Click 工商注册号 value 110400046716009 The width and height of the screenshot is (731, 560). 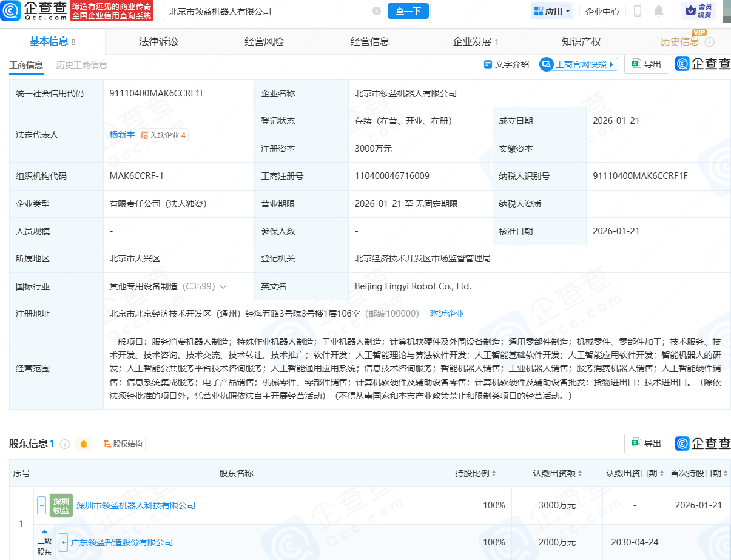[392, 176]
